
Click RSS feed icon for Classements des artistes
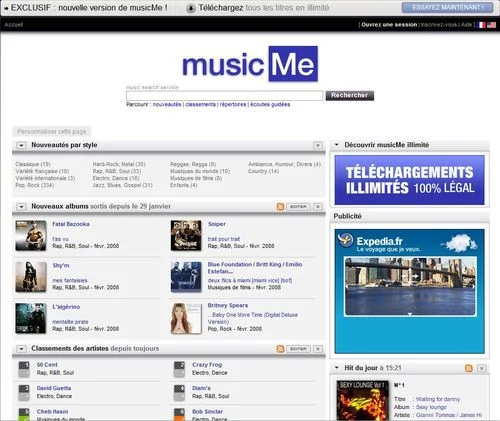pyautogui.click(x=280, y=349)
